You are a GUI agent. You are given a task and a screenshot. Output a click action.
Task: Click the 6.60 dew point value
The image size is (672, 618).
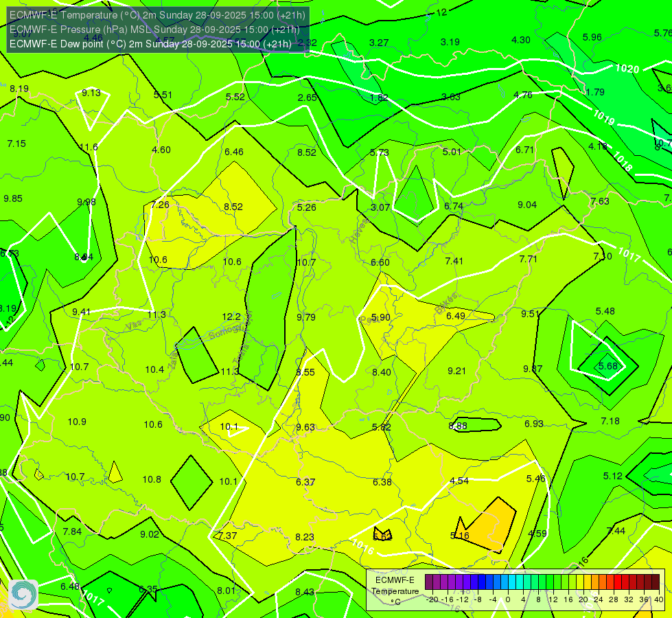380,262
